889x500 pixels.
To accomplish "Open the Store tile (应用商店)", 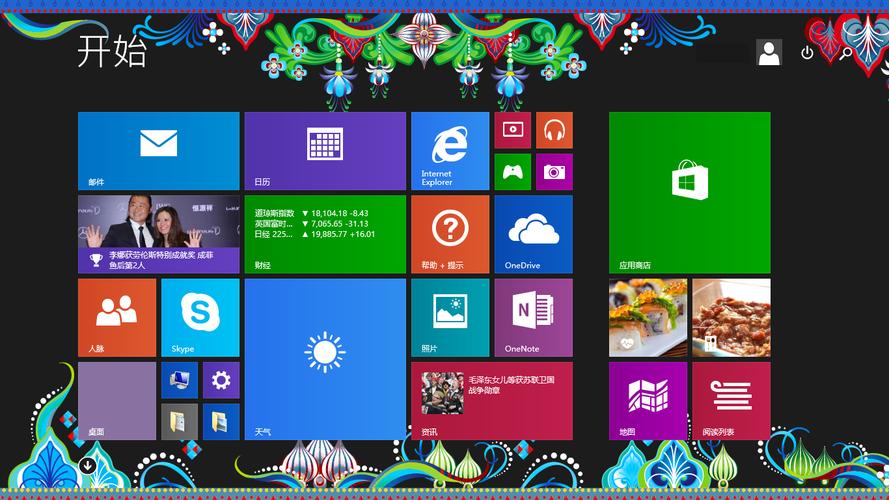I will click(689, 193).
